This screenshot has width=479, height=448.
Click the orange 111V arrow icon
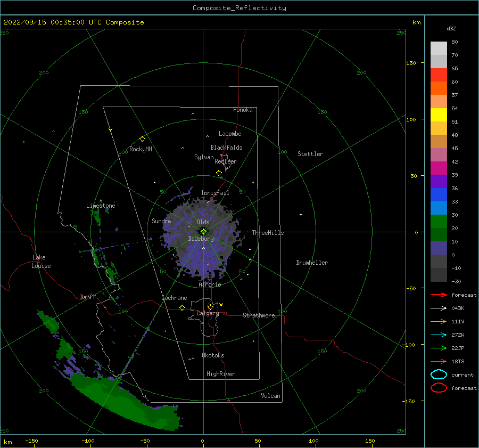point(439,321)
